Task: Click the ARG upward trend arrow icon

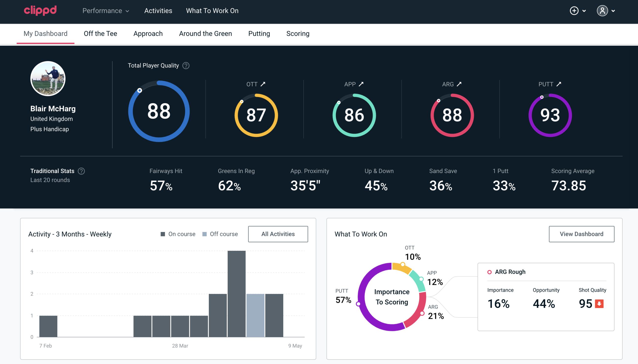Action: click(x=459, y=84)
